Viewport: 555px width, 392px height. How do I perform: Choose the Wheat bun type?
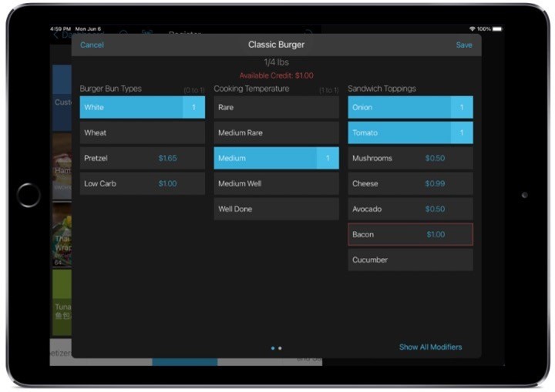[142, 133]
